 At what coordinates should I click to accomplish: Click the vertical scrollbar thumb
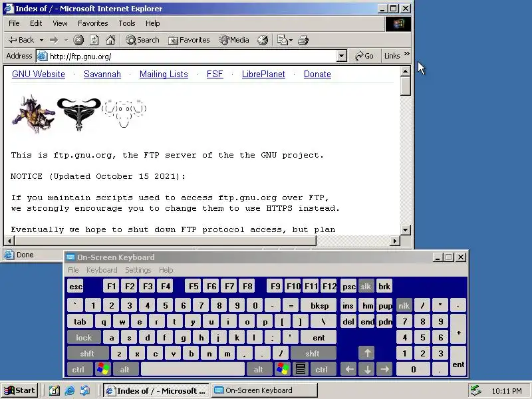tap(406, 86)
